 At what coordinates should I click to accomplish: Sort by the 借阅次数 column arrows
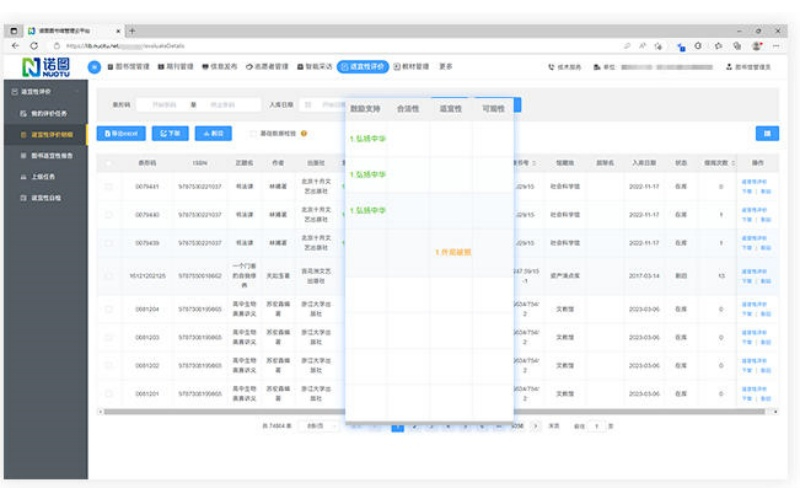click(x=733, y=163)
